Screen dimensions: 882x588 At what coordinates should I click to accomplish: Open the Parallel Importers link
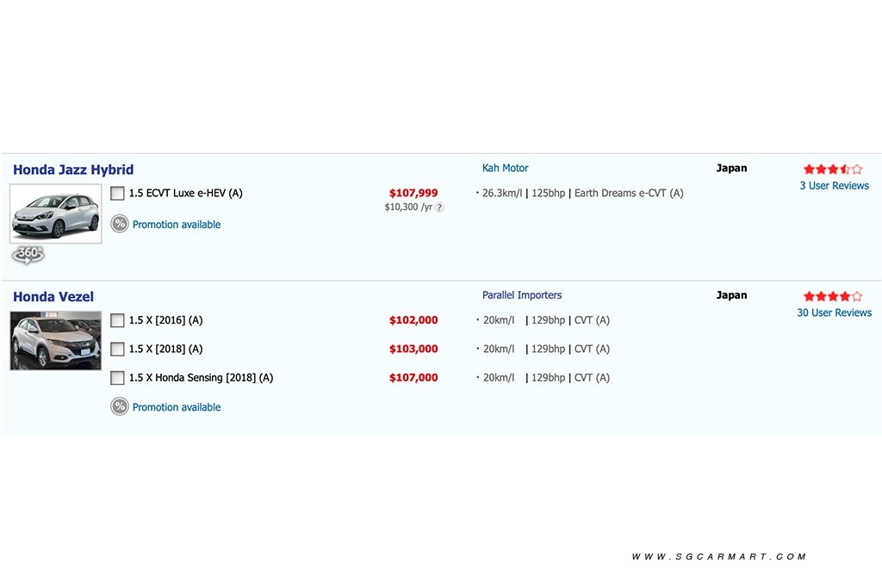[x=522, y=294]
